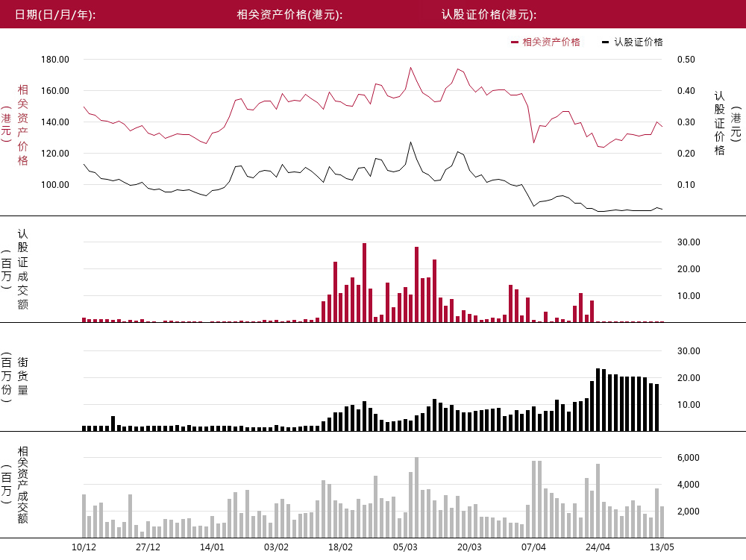Click the 0.40 warrant price axis value

pyautogui.click(x=686, y=91)
